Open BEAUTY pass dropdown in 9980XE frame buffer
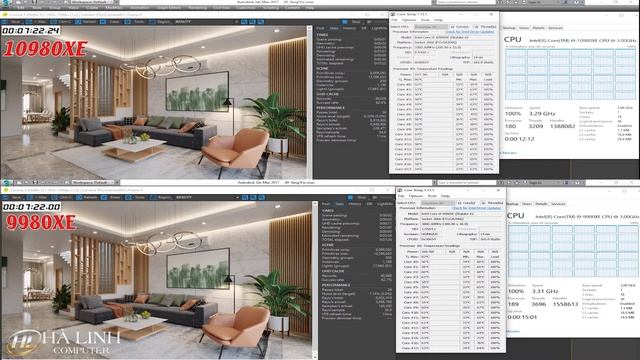The image size is (640, 360). pos(207,197)
